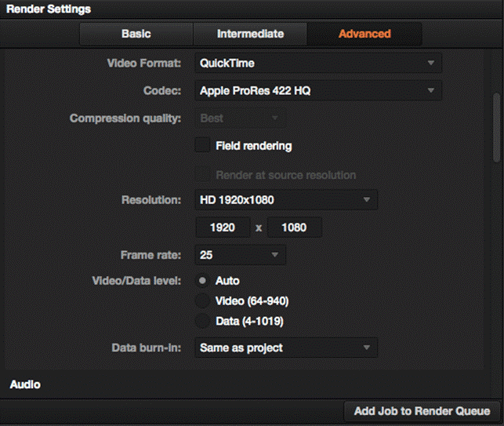Select the Auto video/data level option

[x=203, y=281]
